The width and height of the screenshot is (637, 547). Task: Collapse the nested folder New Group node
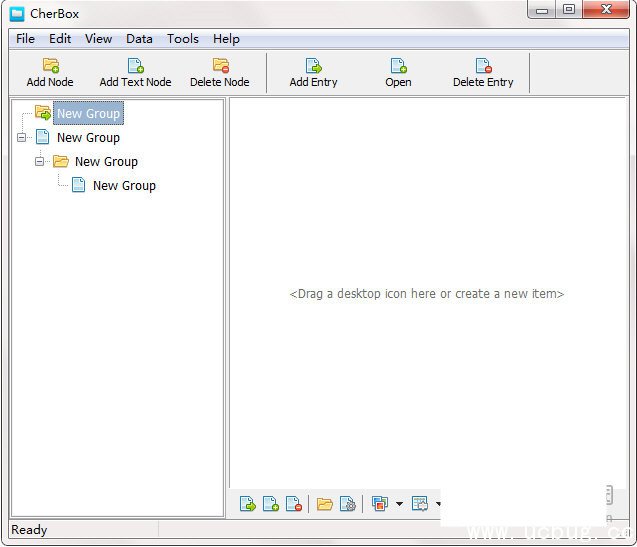point(40,162)
